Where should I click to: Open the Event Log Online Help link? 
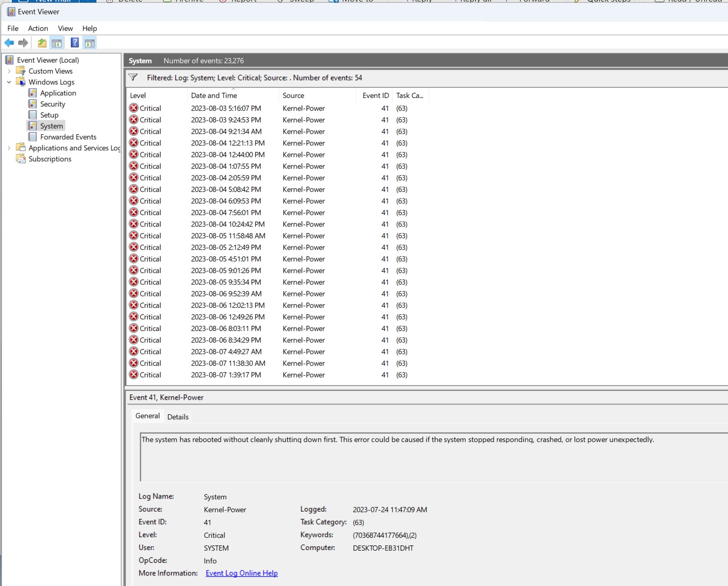(242, 573)
